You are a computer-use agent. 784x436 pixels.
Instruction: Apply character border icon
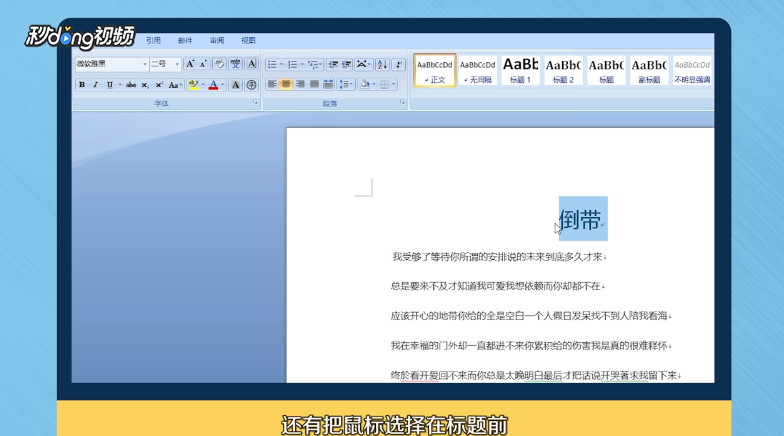252,64
